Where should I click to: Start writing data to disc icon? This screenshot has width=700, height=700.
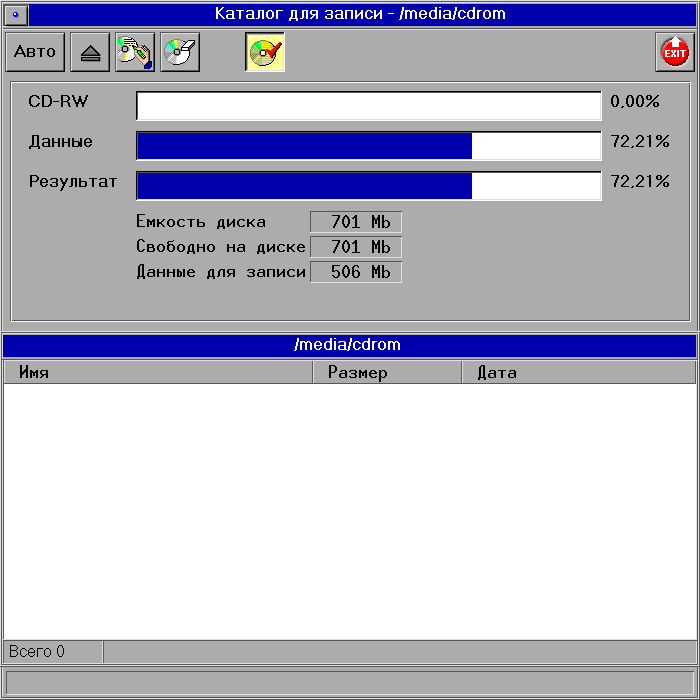click(x=135, y=52)
